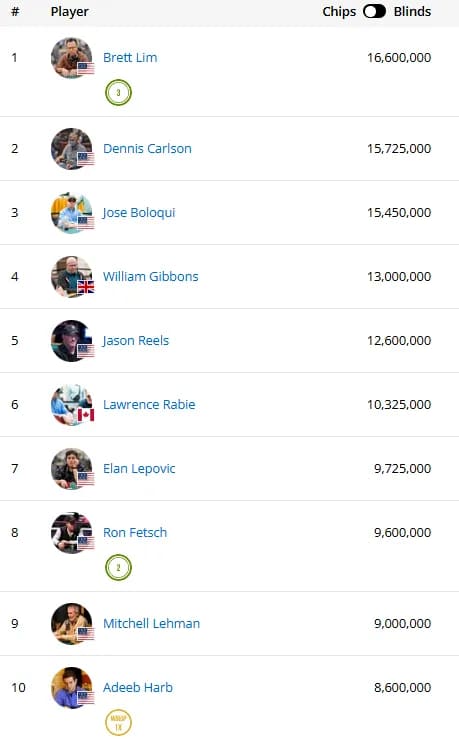Image resolution: width=459 pixels, height=739 pixels.
Task: Click Lawrence Rabie's Canadian flag icon
Action: click(x=86, y=415)
